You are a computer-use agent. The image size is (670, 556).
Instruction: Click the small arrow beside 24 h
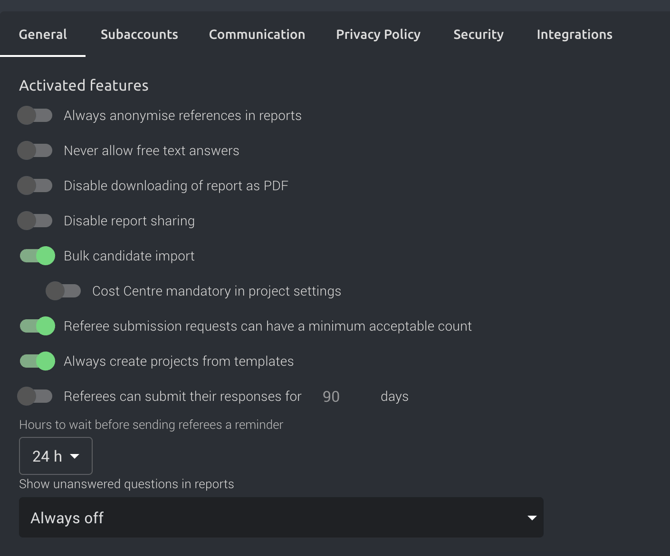(74, 456)
